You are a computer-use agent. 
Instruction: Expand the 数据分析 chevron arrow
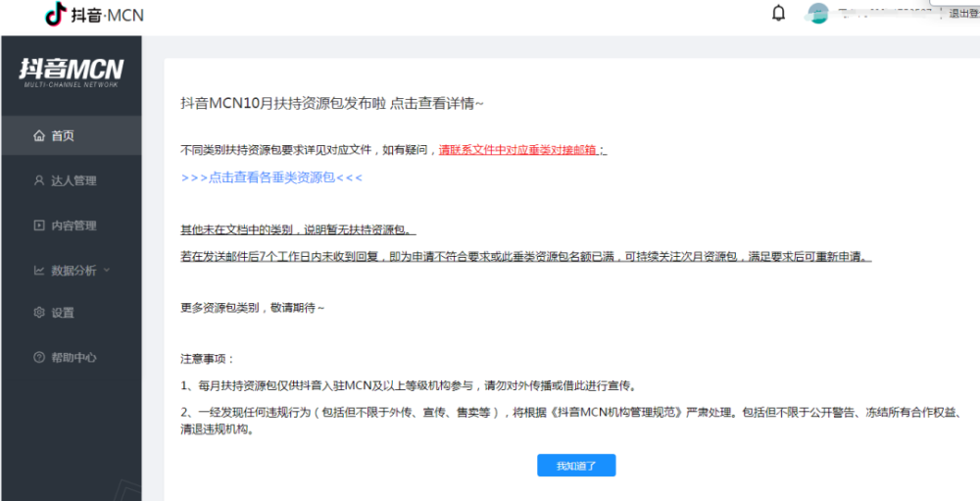tap(106, 271)
